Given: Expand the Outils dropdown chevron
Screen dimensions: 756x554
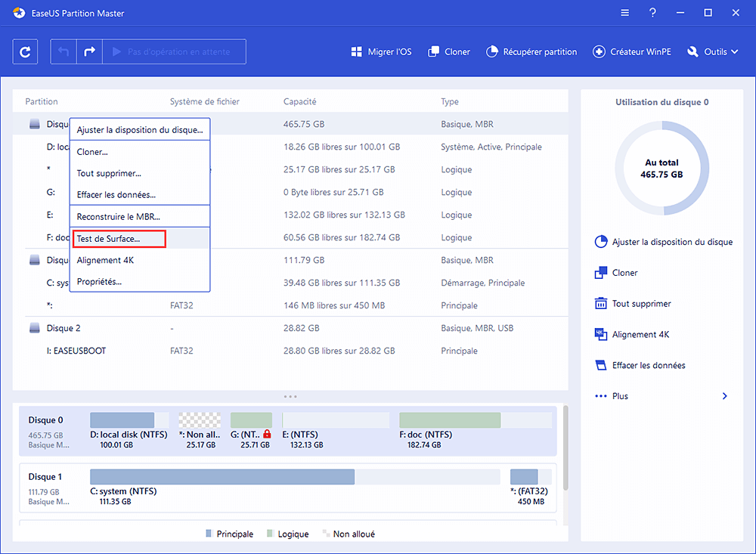Looking at the screenshot, I should [734, 51].
